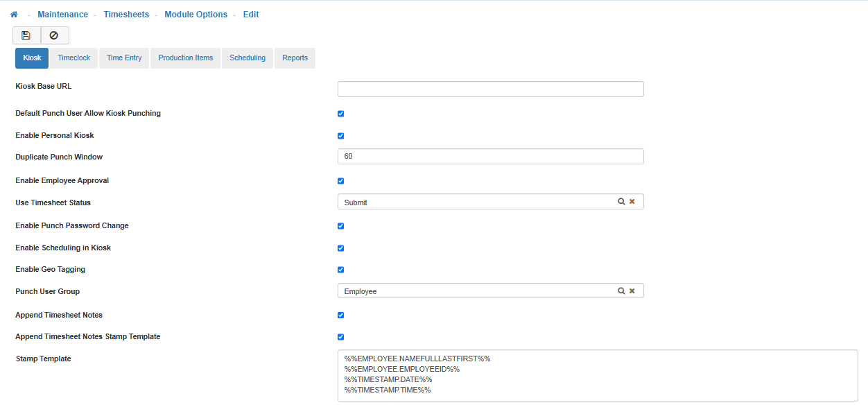The height and width of the screenshot is (414, 868).
Task: Open search lookup for Punch User Group
Action: pyautogui.click(x=621, y=291)
